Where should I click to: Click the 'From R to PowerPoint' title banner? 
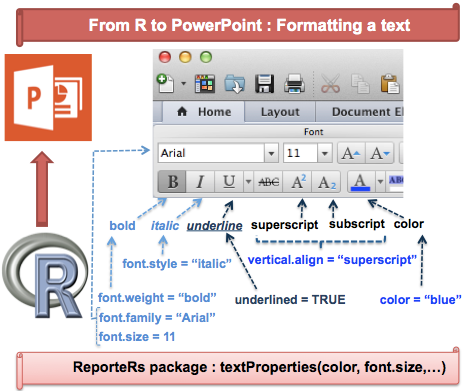[x=239, y=26]
